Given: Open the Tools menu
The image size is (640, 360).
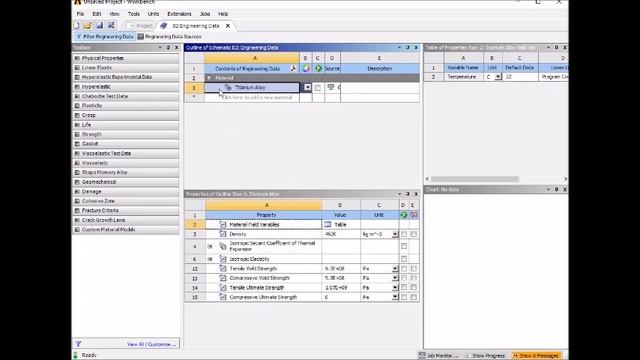Looking at the screenshot, I should pyautogui.click(x=134, y=14).
